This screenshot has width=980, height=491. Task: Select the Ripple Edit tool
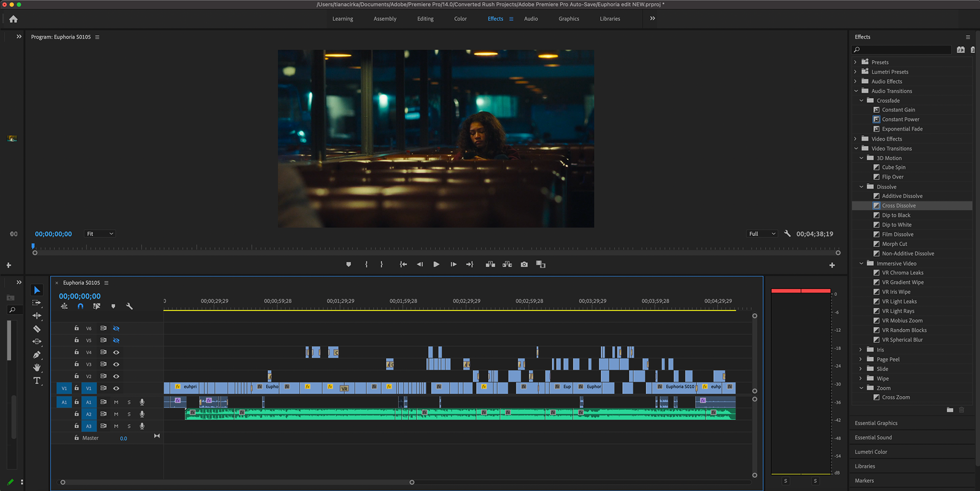[x=37, y=315]
